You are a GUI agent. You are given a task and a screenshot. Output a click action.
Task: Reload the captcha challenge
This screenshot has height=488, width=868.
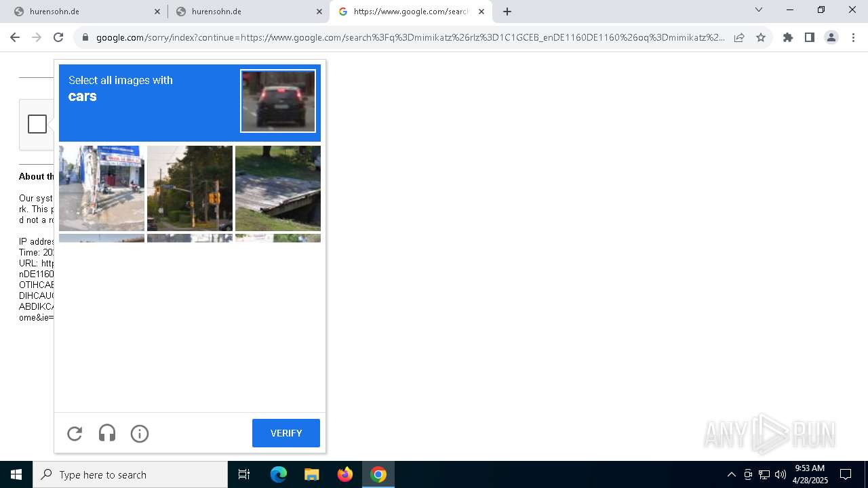(75, 433)
